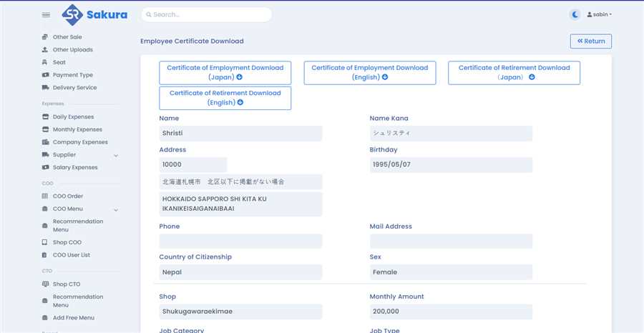Click the Sakura logo

(x=94, y=14)
